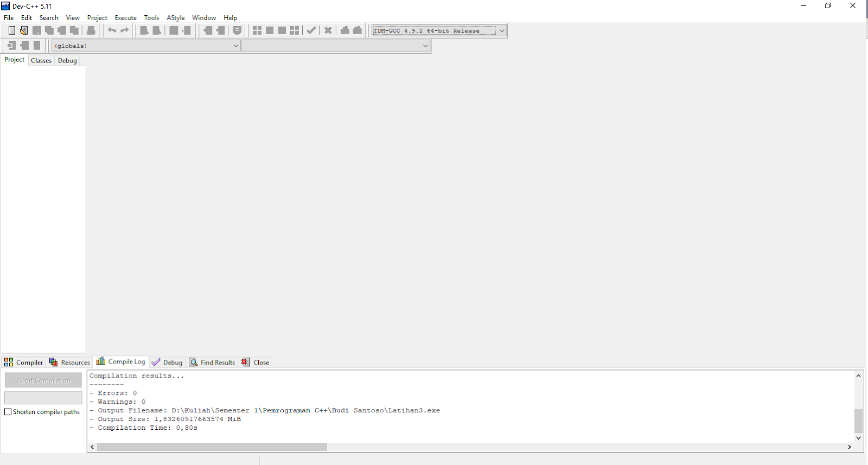Click the compilation progress bar
The height and width of the screenshot is (465, 868).
[43, 398]
